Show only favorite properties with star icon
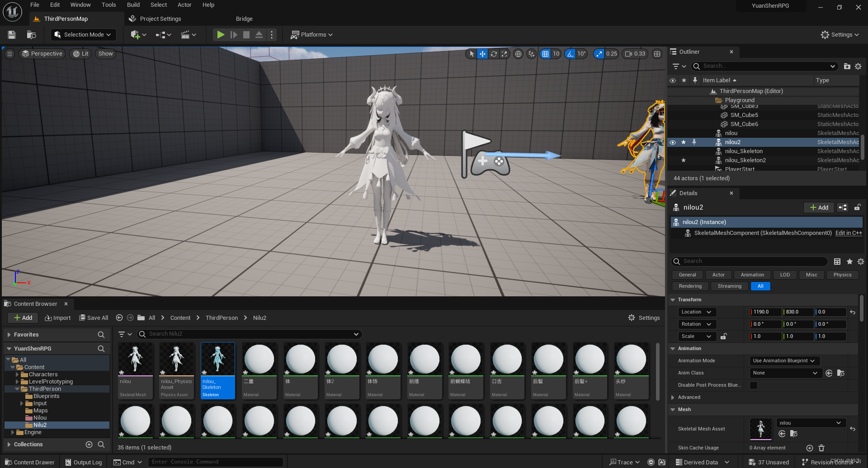Screen dimensions: 868x468 (849, 262)
